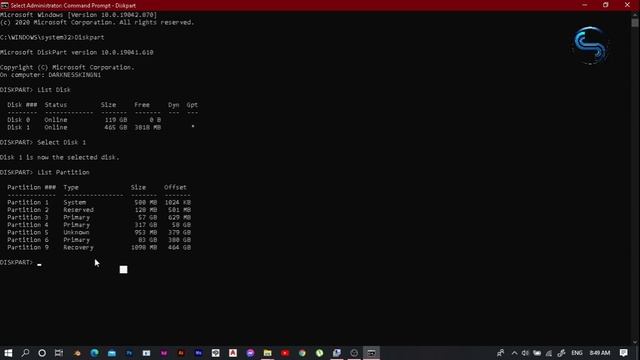Click the 'Disk 1' row in disk list
Image resolution: width=640 pixels, height=360 pixels.
coord(101,127)
